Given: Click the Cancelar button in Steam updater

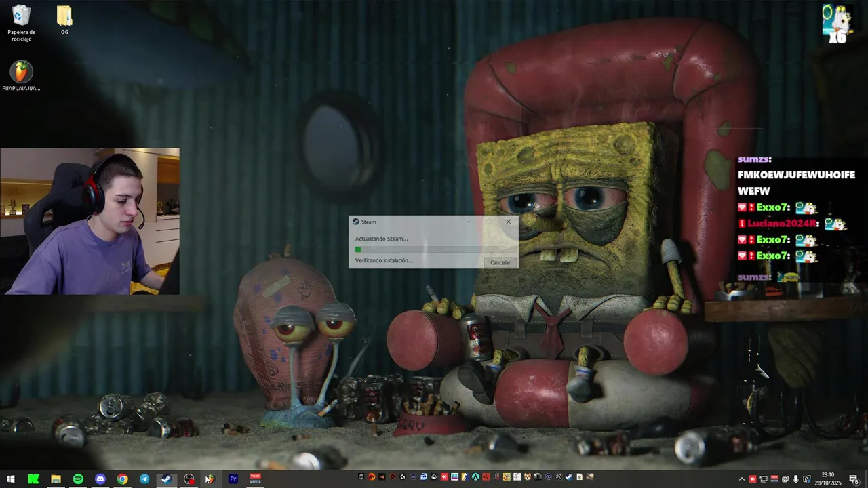Looking at the screenshot, I should [500, 262].
